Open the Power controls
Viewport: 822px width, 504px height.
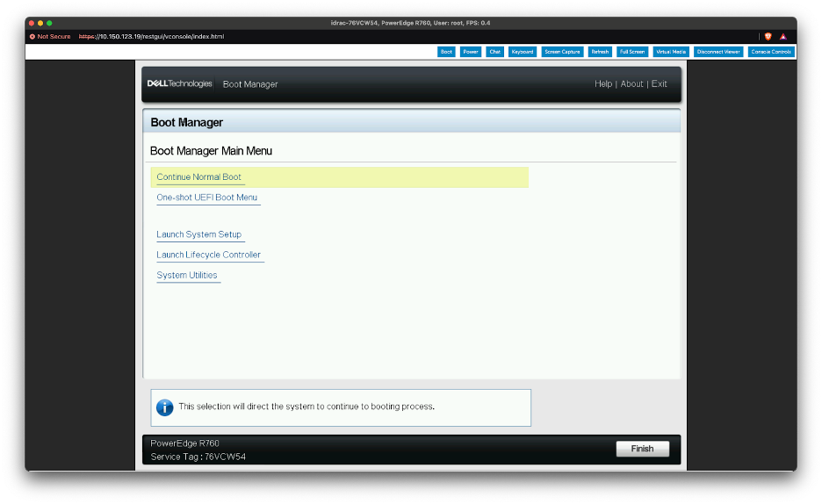(471, 52)
